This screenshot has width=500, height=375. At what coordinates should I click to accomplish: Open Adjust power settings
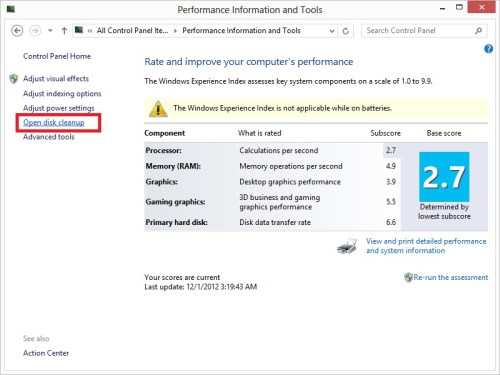coord(59,108)
